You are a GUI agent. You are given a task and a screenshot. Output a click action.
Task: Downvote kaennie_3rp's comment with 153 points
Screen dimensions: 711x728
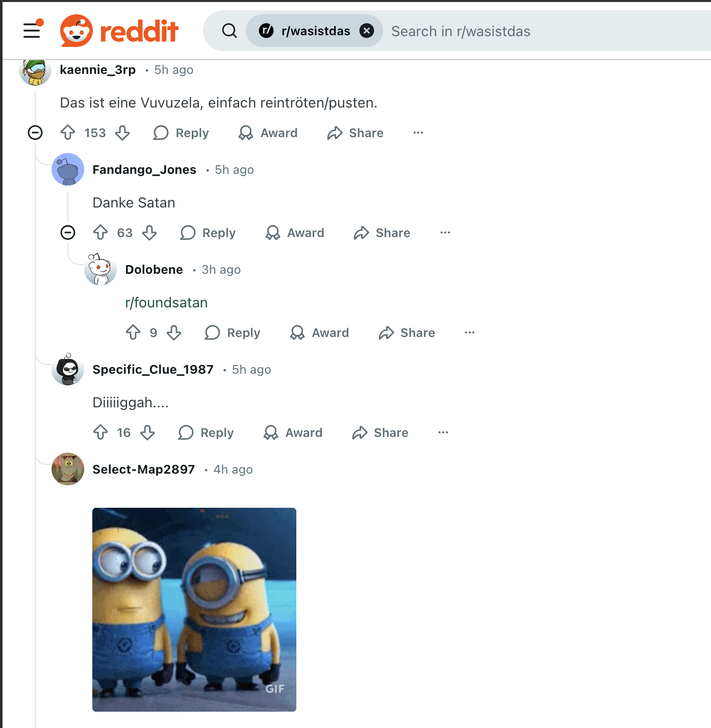tap(122, 133)
